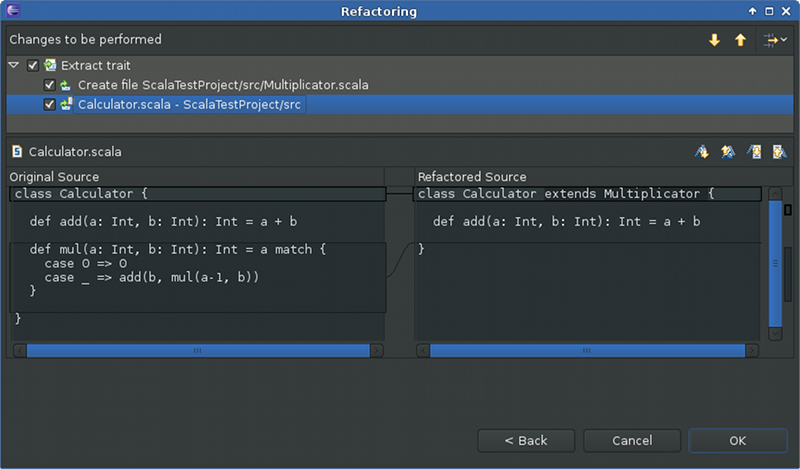Go back with the < Back button
Image resolution: width=800 pixels, height=469 pixels.
coord(525,440)
